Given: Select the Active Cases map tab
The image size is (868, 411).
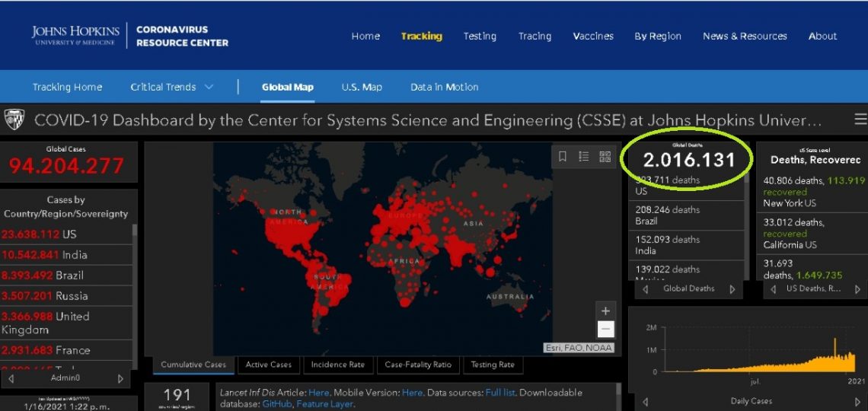Looking at the screenshot, I should [269, 365].
